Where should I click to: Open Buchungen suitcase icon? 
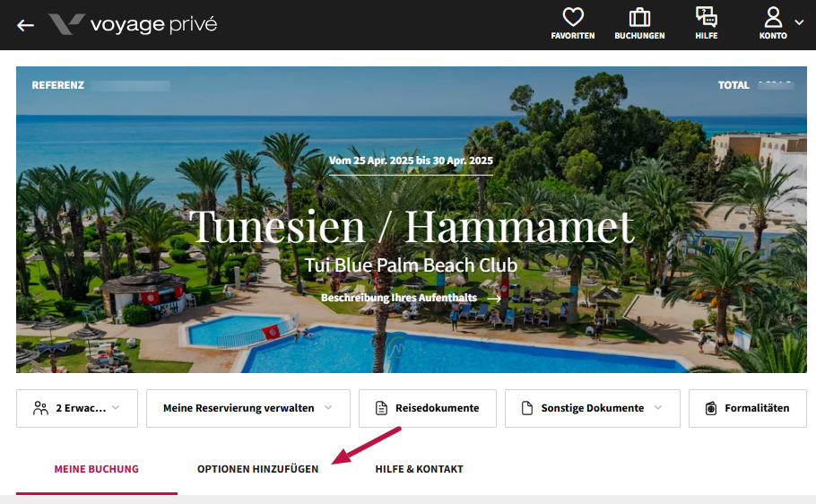(x=639, y=17)
